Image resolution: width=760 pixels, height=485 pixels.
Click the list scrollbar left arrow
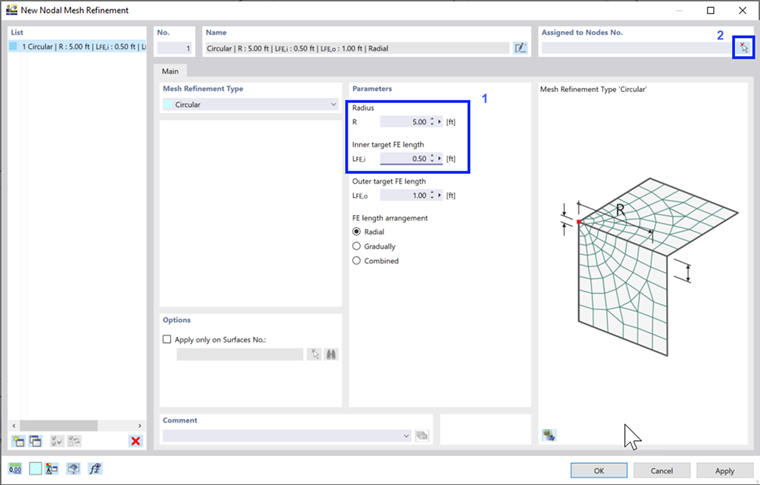[x=14, y=425]
